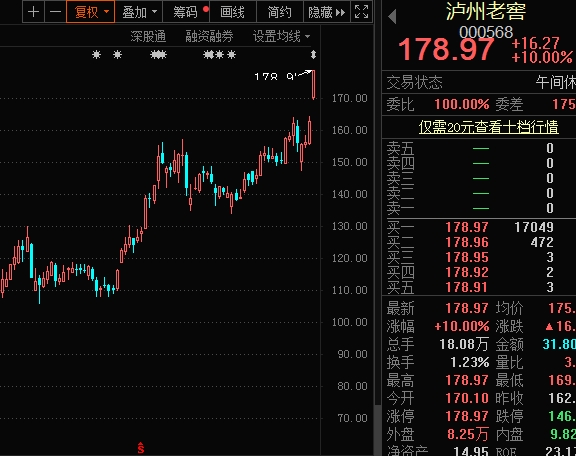Click the stock code 000568
The image size is (576, 456).
[486, 32]
